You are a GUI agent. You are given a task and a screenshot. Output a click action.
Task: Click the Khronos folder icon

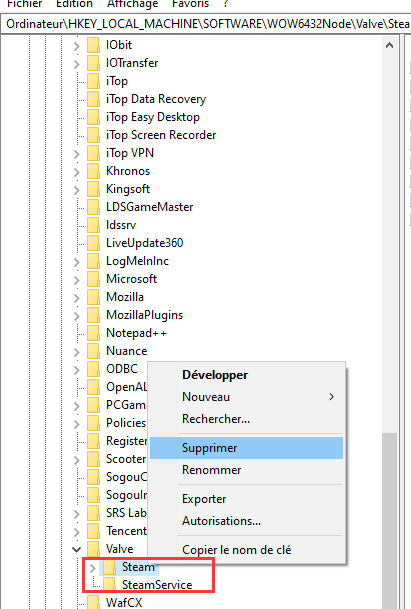(x=93, y=171)
